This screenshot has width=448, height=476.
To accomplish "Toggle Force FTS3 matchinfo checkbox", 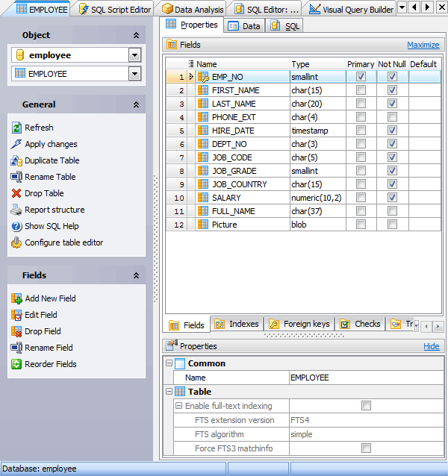I will click(x=366, y=448).
